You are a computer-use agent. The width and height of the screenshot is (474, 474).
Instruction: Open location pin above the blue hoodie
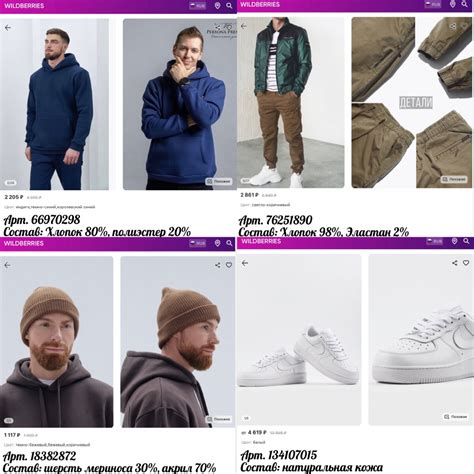tap(217, 6)
